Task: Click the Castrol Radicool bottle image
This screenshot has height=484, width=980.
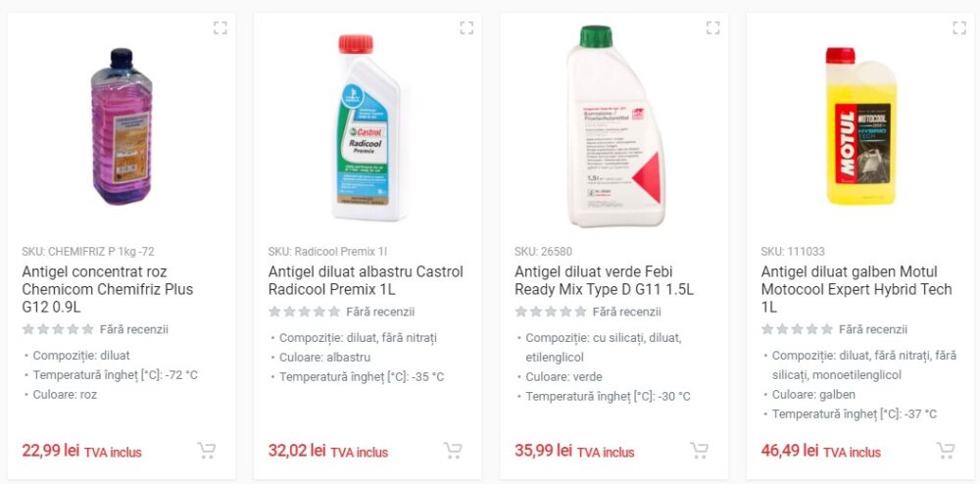Action: coord(367,127)
